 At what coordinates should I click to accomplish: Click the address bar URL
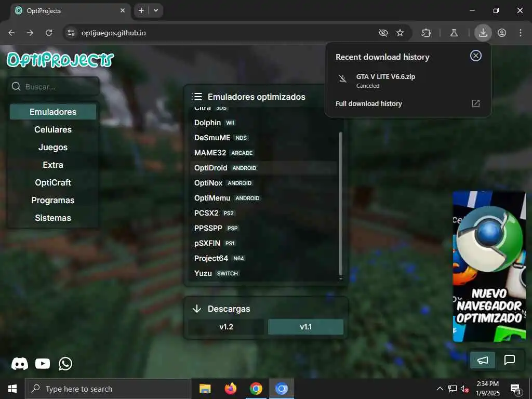113,33
